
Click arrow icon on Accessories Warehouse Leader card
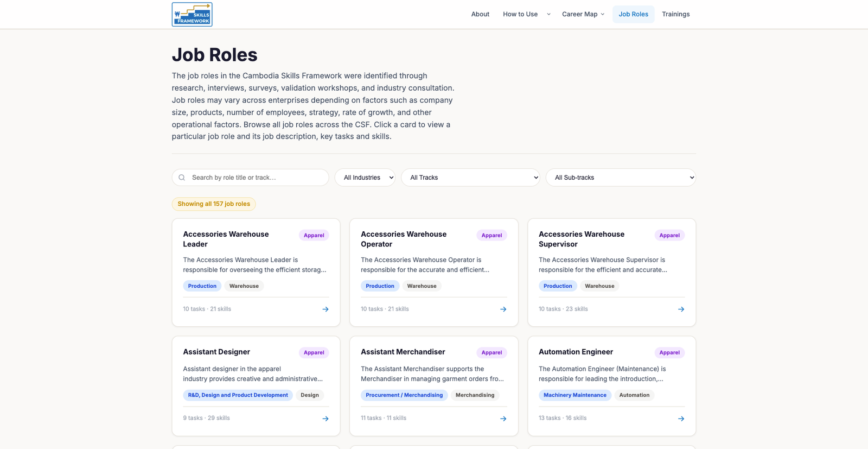coord(325,309)
